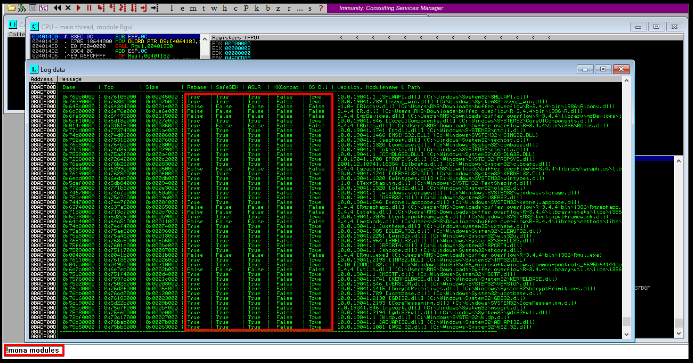Maximize the CPU window

coord(656,27)
